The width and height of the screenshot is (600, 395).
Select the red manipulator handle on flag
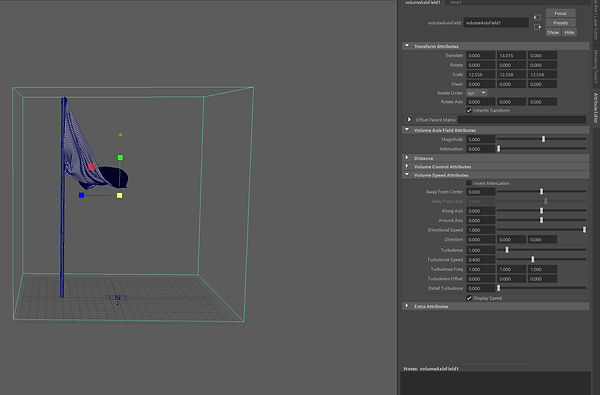91,167
